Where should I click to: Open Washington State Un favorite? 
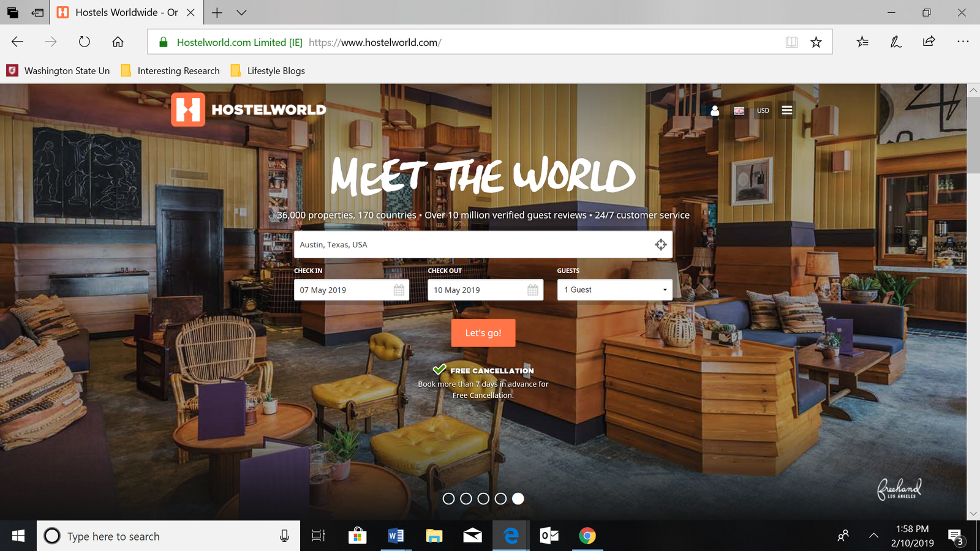(58, 70)
